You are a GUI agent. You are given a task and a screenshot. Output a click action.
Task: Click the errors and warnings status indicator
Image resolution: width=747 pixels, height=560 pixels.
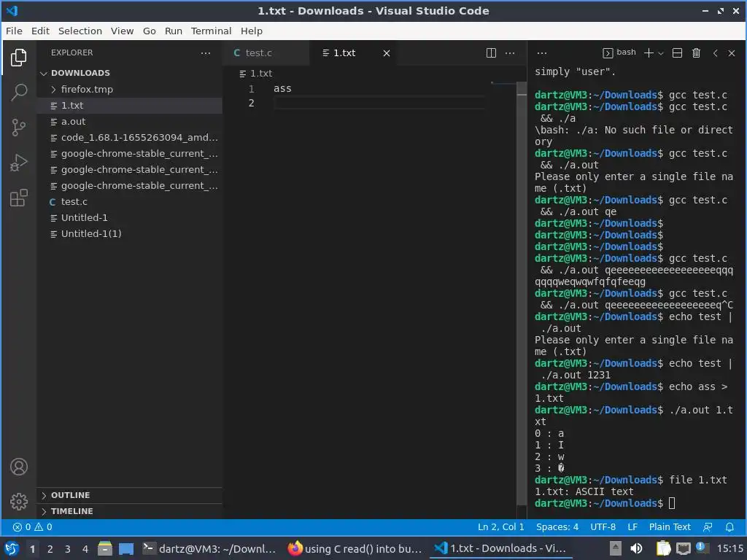[32, 527]
